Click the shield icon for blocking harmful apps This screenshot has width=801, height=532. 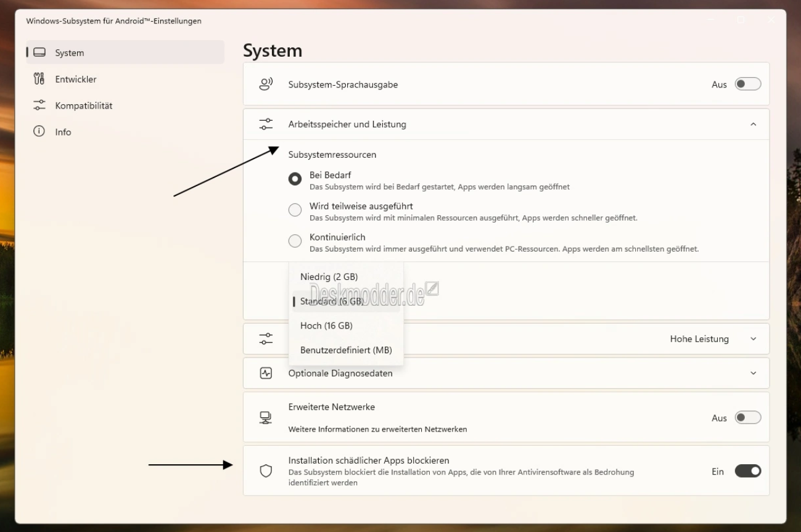266,471
